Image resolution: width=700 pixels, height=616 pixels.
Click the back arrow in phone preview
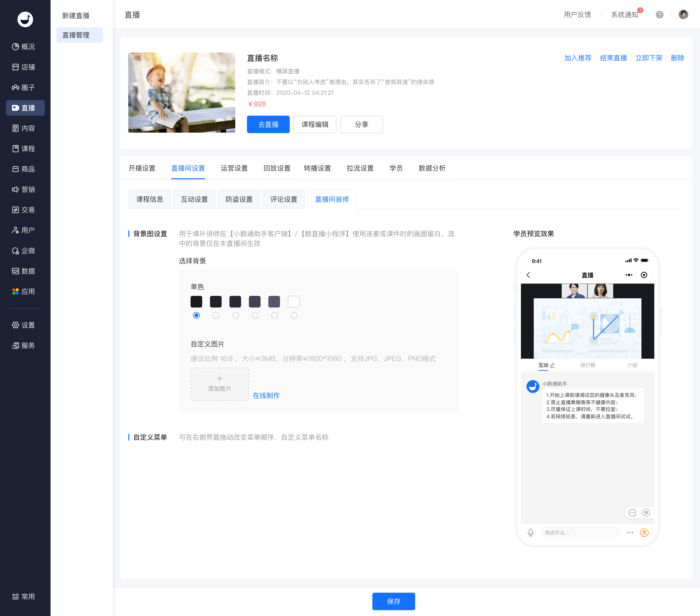coord(528,275)
